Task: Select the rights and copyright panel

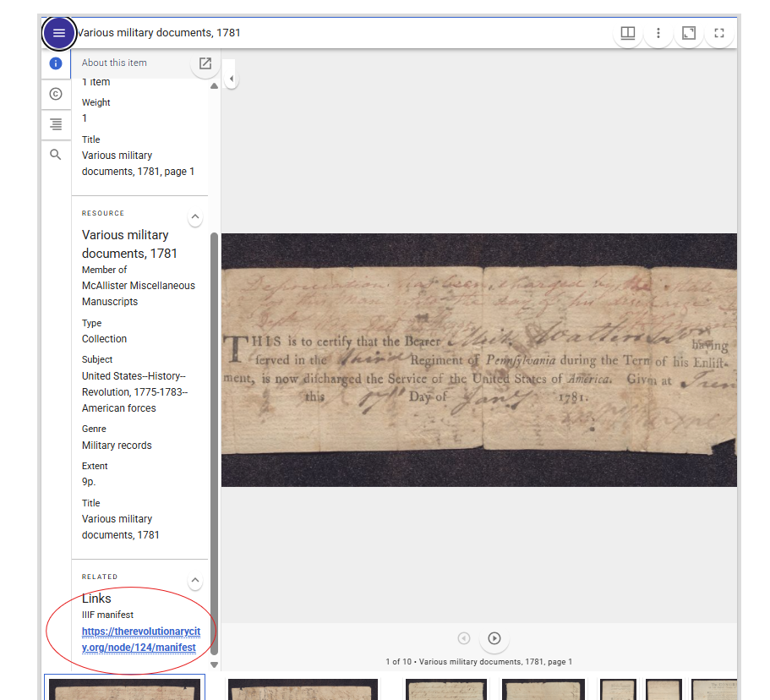Action: pos(55,94)
